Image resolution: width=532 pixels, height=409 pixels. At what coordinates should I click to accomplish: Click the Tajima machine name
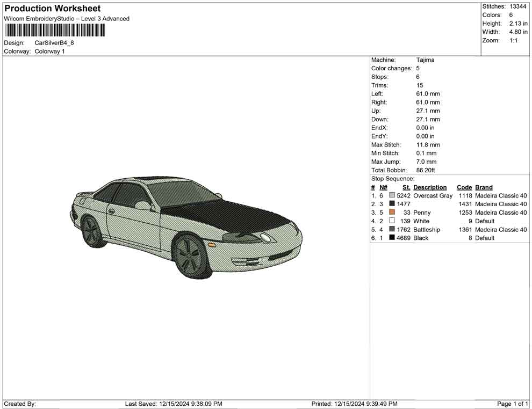pos(425,60)
